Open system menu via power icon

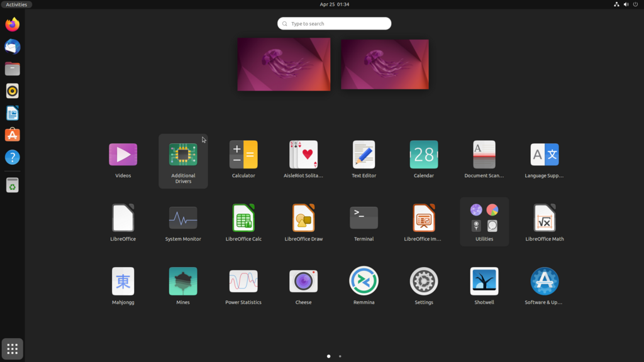(x=635, y=4)
